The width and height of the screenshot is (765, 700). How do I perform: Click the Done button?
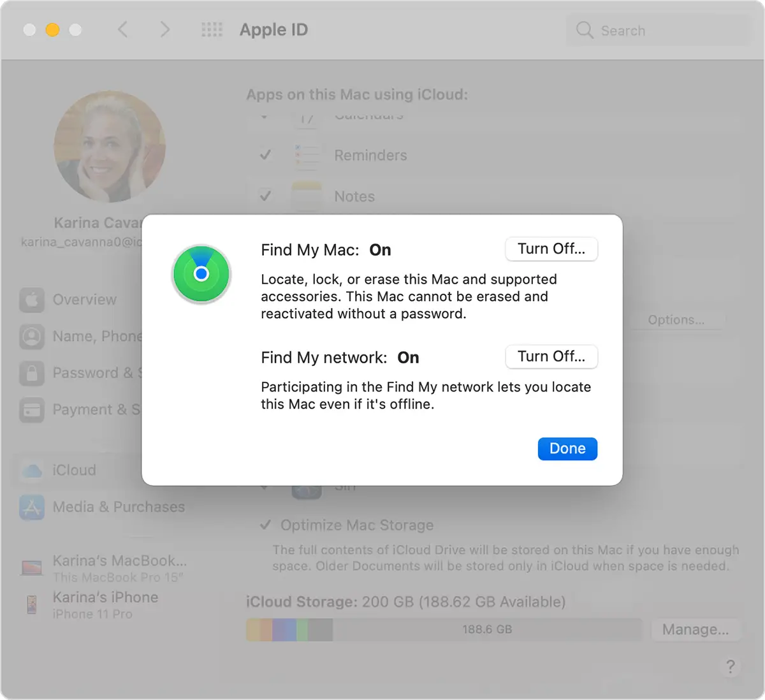tap(567, 449)
